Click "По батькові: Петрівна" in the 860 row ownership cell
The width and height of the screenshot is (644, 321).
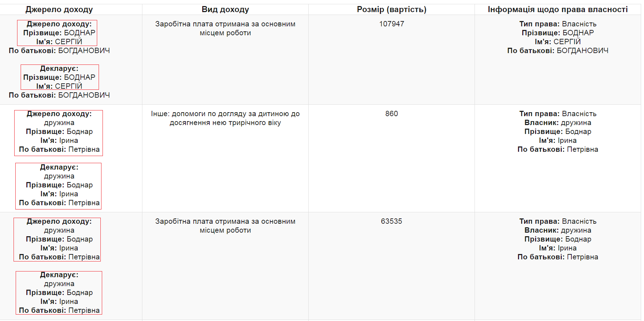557,149
